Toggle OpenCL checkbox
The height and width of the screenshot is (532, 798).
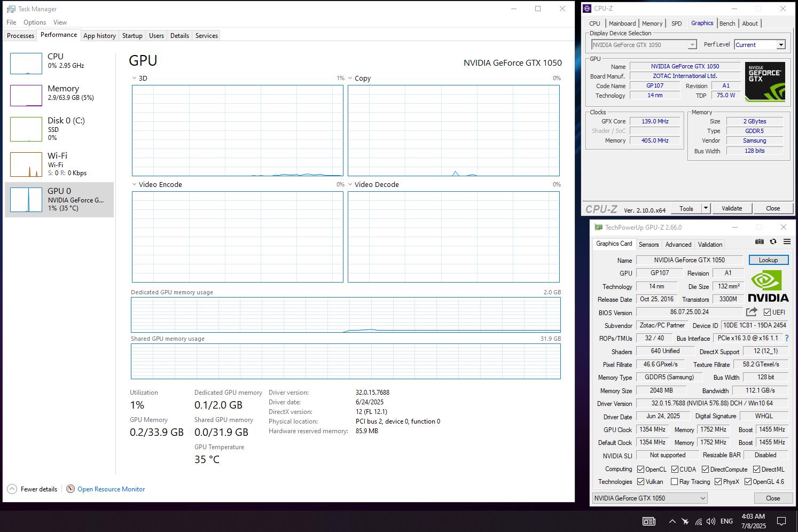[x=640, y=470]
